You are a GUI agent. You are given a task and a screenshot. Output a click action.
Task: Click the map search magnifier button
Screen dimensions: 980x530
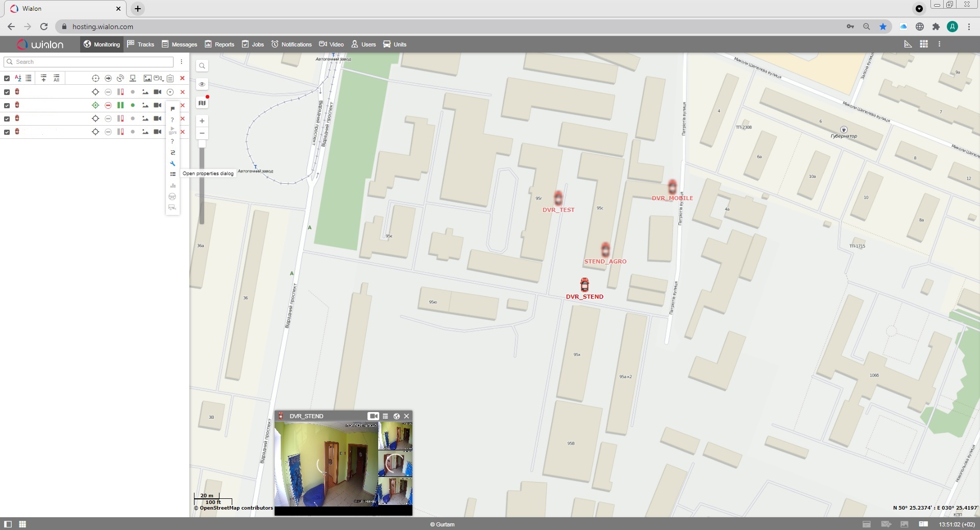(x=202, y=66)
